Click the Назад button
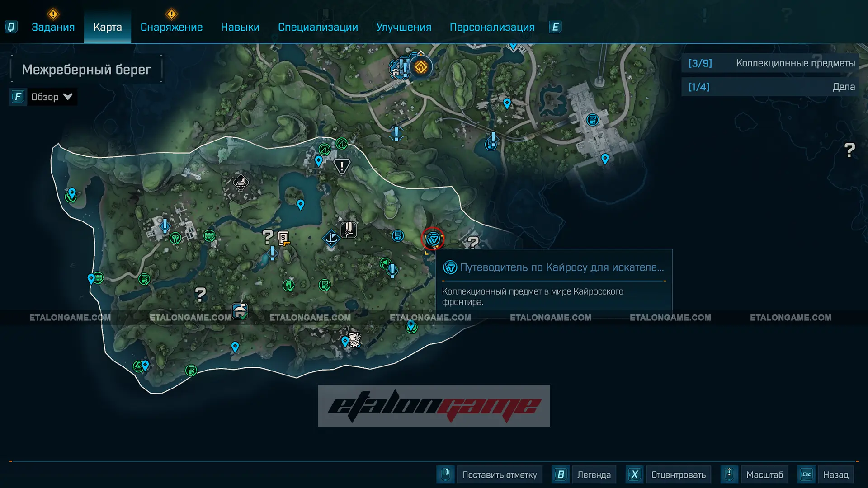This screenshot has height=488, width=868. [835, 474]
